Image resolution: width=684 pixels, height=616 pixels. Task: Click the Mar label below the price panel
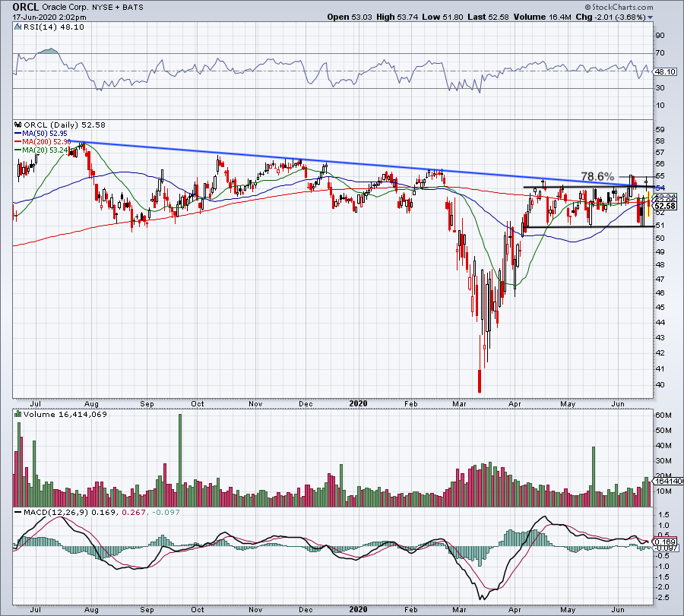click(x=459, y=403)
